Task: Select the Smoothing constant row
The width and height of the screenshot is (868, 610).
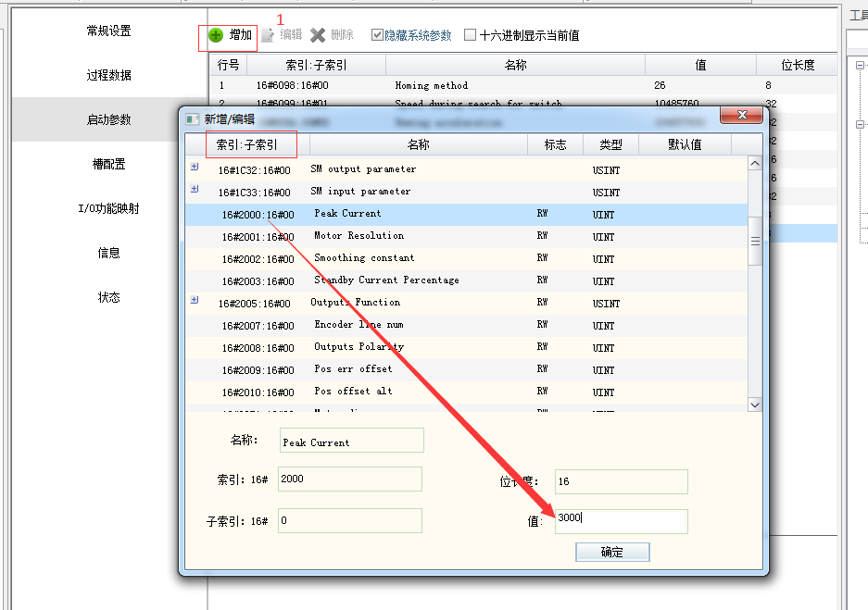Action: [x=467, y=259]
